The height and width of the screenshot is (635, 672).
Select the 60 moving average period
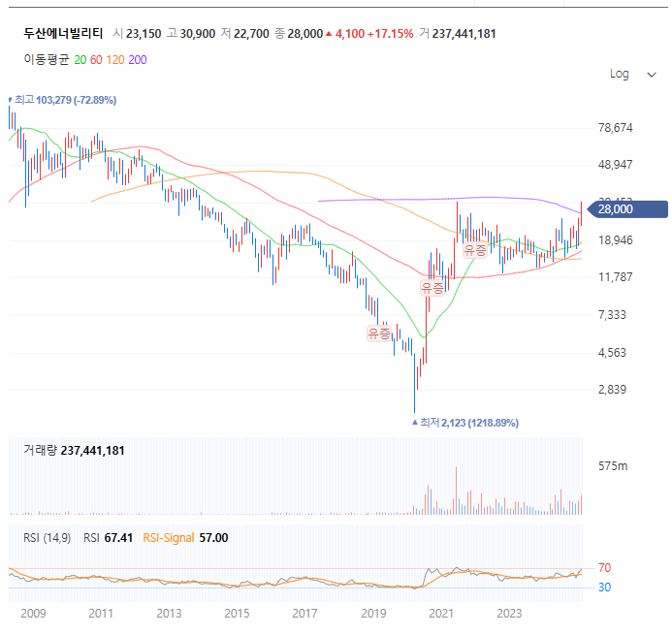click(96, 60)
